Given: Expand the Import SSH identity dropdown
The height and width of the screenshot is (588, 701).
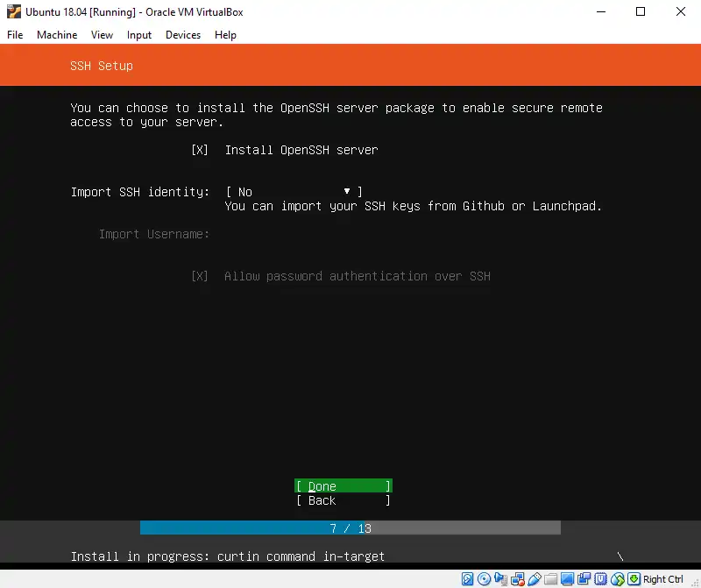Looking at the screenshot, I should click(x=294, y=192).
